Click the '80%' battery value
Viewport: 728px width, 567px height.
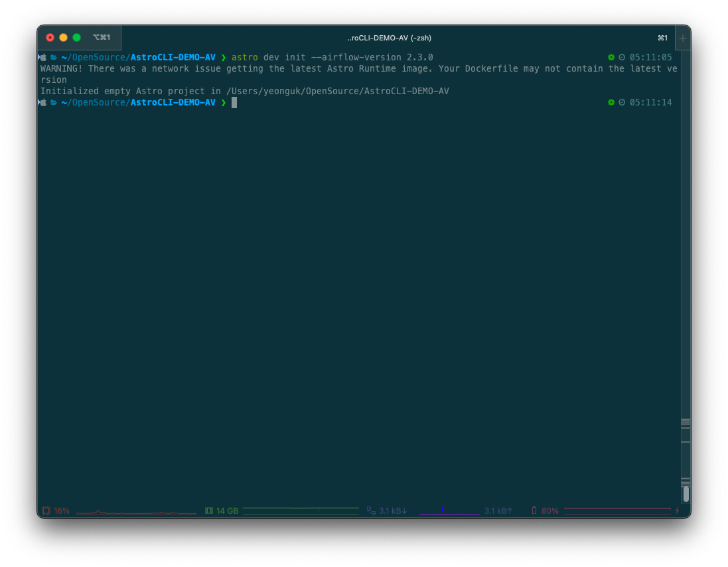tap(550, 511)
